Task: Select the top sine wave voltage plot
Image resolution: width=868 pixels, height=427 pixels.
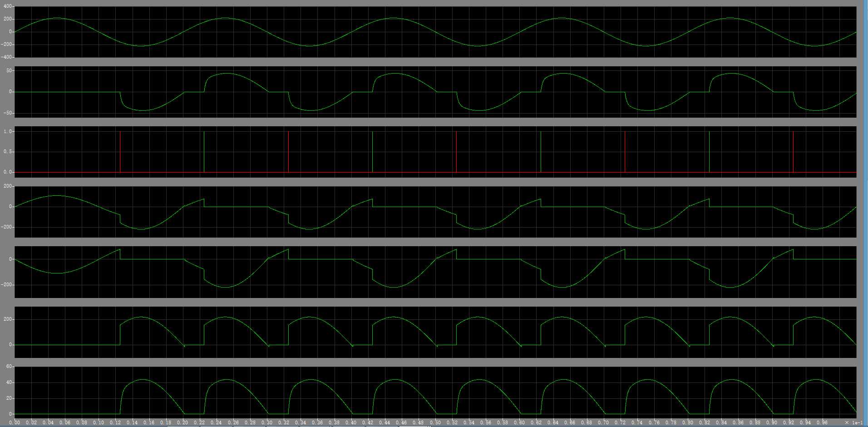Action: point(435,32)
